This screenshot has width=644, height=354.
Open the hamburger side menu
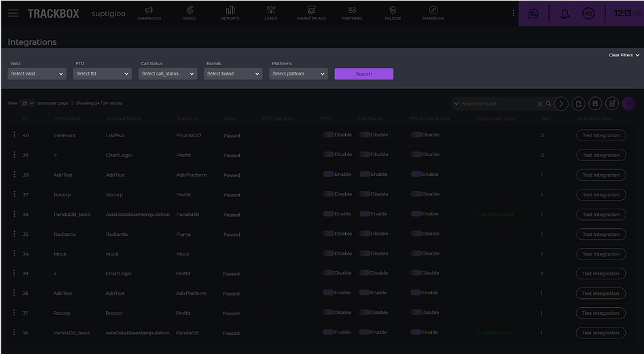point(13,13)
